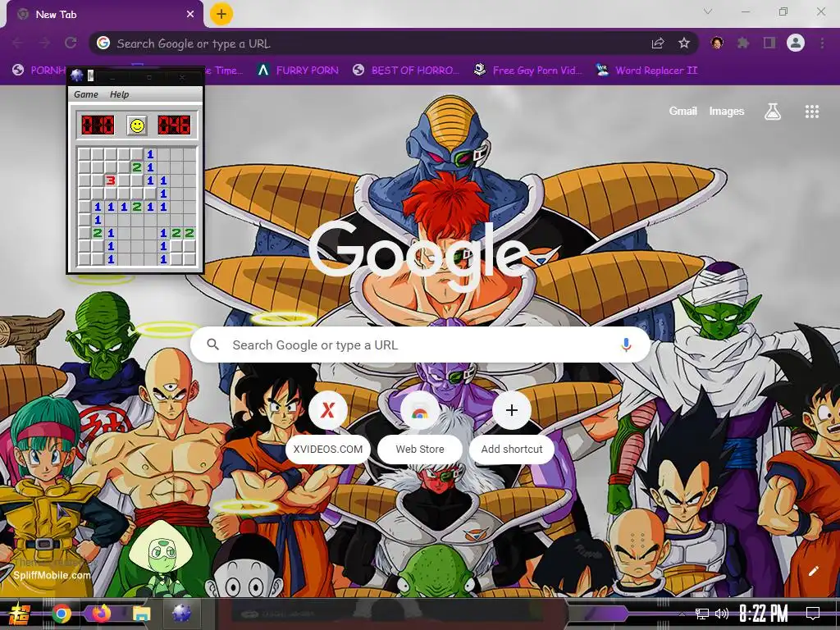The width and height of the screenshot is (840, 630).
Task: Open the BEST OF HORRO... bookmark
Action: click(406, 71)
